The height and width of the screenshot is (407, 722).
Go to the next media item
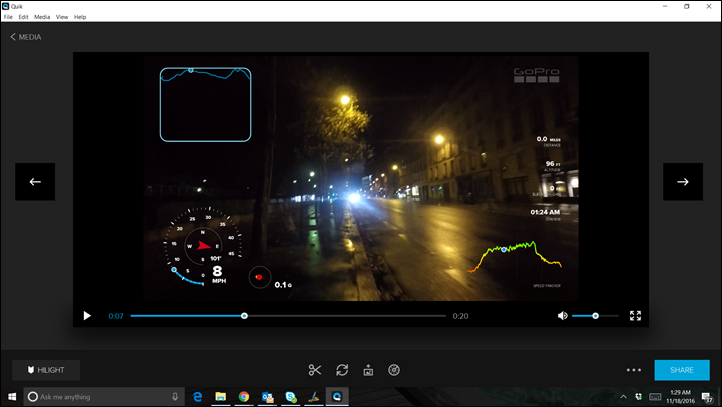[x=682, y=182]
